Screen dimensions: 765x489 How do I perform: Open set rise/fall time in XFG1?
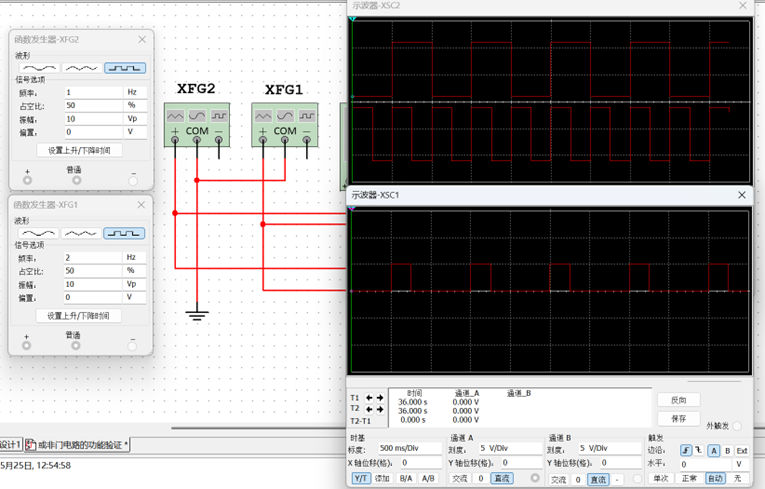(78, 316)
